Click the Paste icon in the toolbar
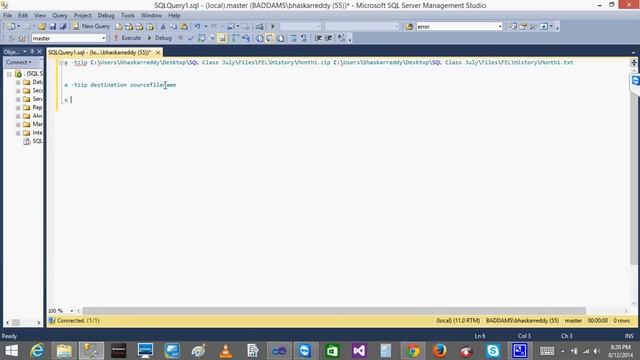This screenshot has width=640, height=360. coord(184,27)
